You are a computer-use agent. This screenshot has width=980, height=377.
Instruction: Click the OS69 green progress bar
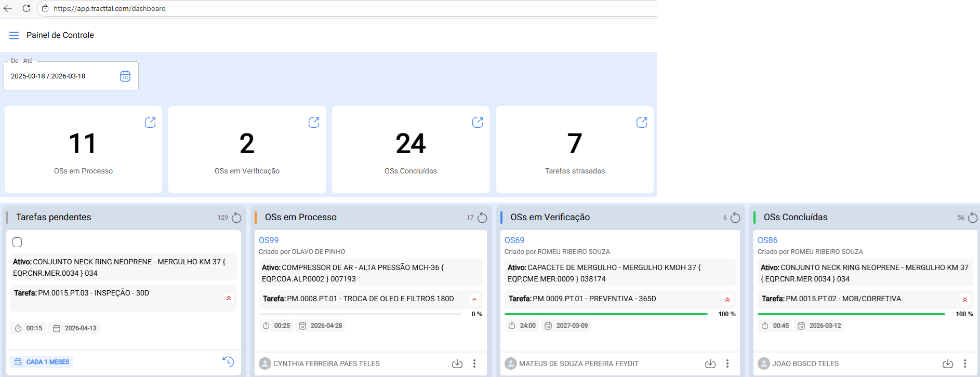tap(606, 314)
